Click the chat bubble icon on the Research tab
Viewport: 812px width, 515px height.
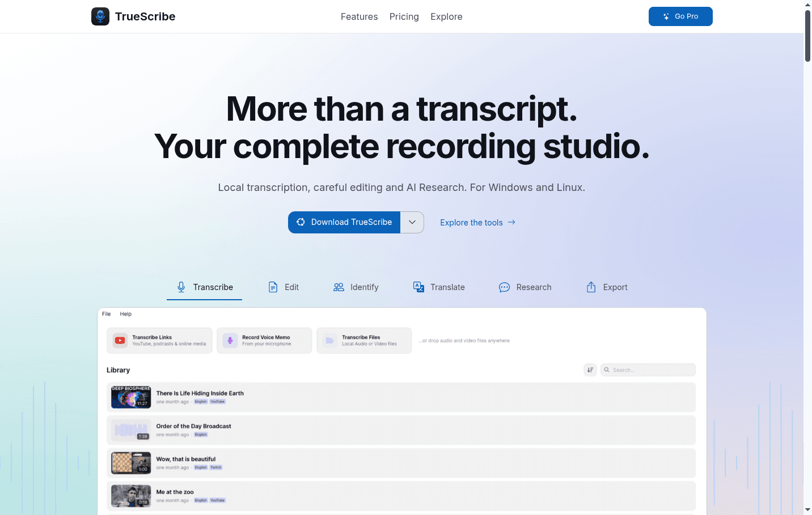pos(504,287)
